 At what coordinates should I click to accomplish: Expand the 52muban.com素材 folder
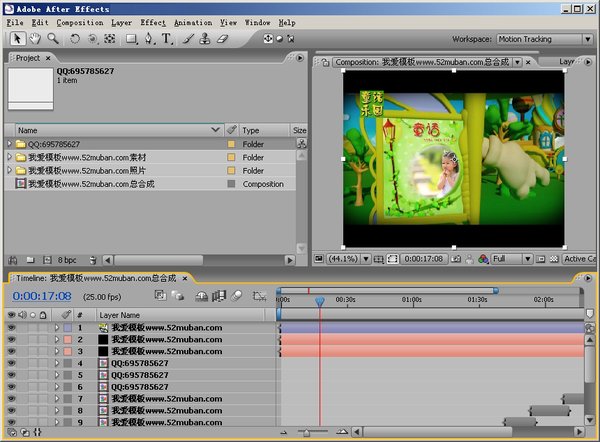(10, 157)
